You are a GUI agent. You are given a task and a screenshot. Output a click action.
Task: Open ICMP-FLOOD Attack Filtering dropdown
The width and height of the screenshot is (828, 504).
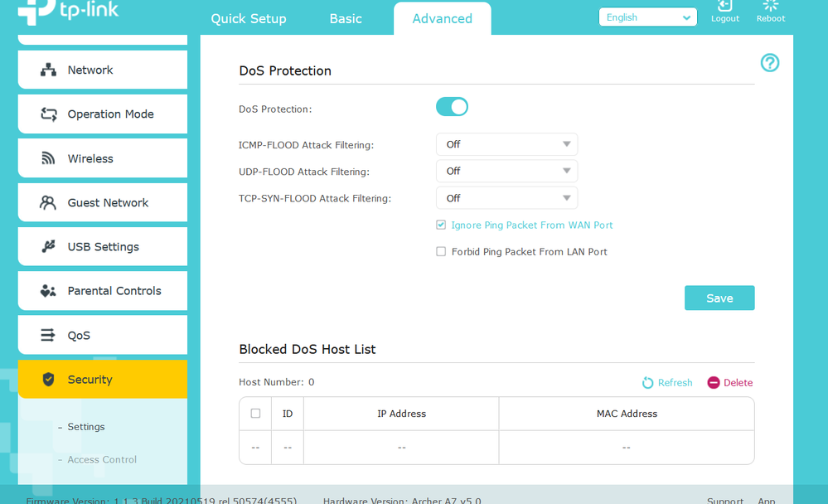pyautogui.click(x=506, y=144)
